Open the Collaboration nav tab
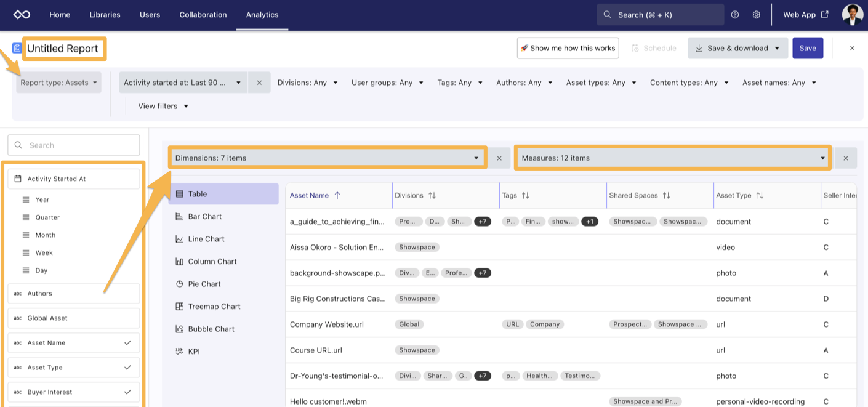 tap(203, 15)
